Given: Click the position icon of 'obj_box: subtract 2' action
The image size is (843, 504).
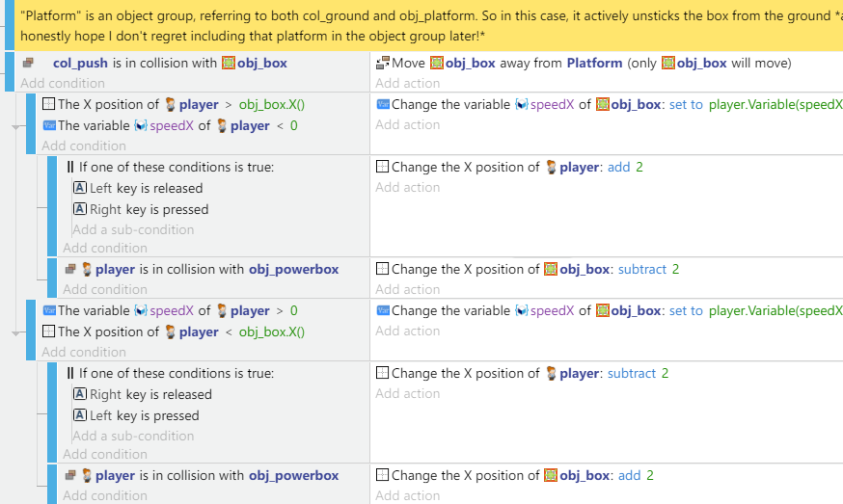Looking at the screenshot, I should click(x=382, y=269).
